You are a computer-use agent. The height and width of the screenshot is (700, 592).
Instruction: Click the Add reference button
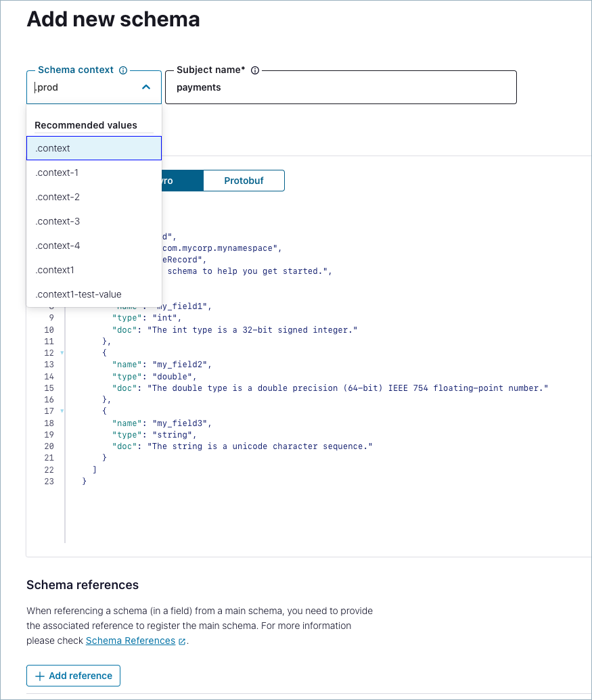click(x=72, y=675)
